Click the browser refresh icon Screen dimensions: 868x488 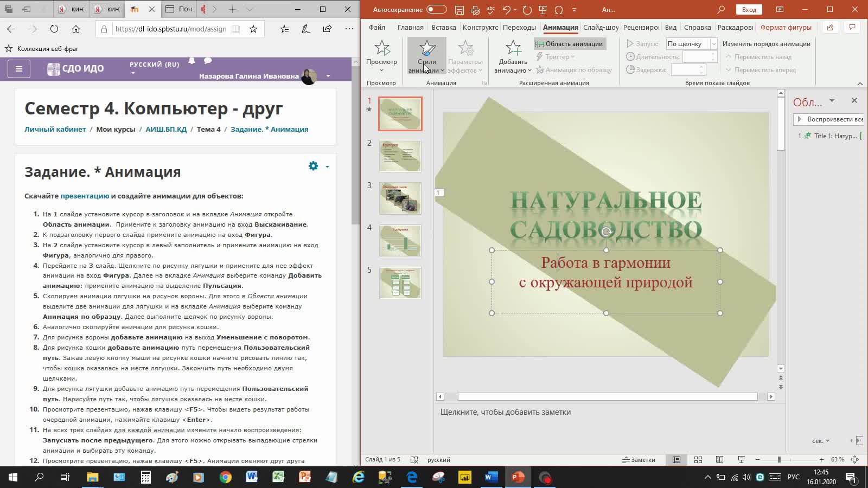[x=54, y=29]
